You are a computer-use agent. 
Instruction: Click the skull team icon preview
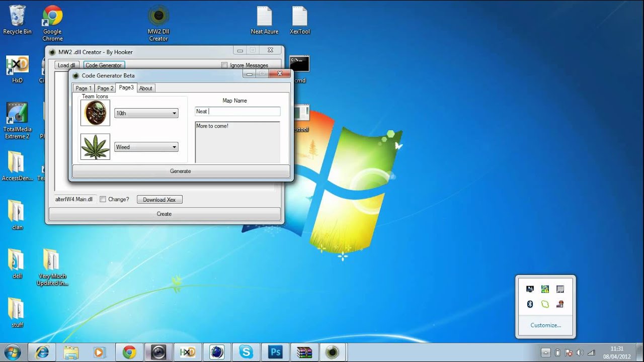95,113
